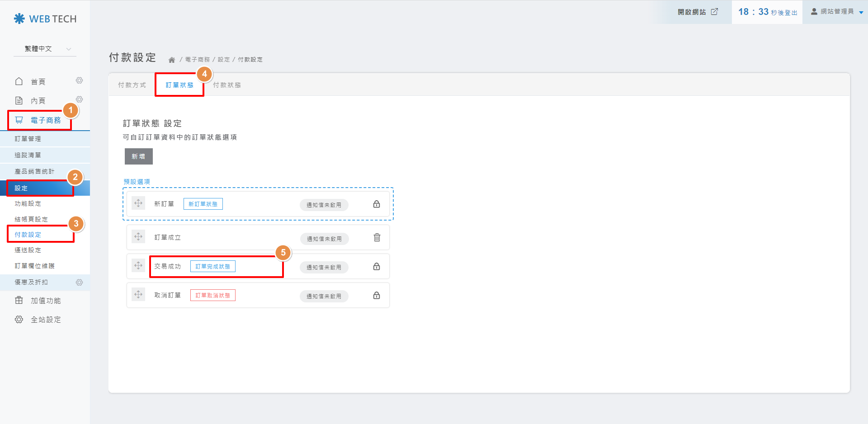Click the home icon in the breadcrumb
Image resolution: width=868 pixels, height=424 pixels.
(x=172, y=60)
